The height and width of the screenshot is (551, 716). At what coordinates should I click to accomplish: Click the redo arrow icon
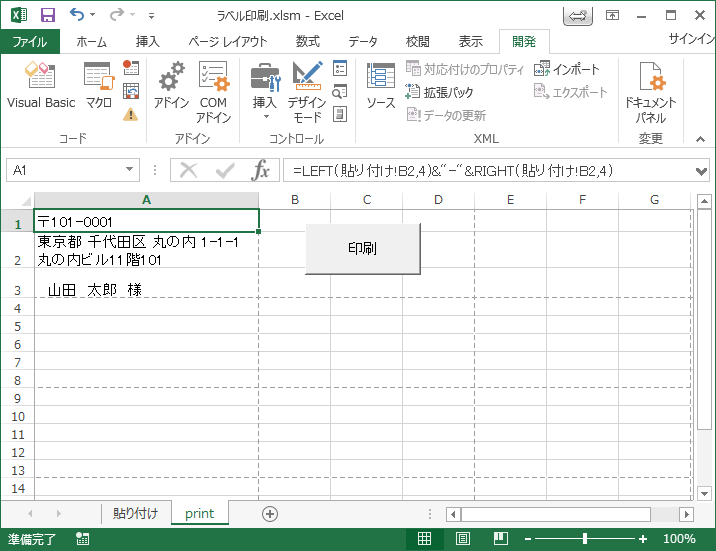point(116,15)
